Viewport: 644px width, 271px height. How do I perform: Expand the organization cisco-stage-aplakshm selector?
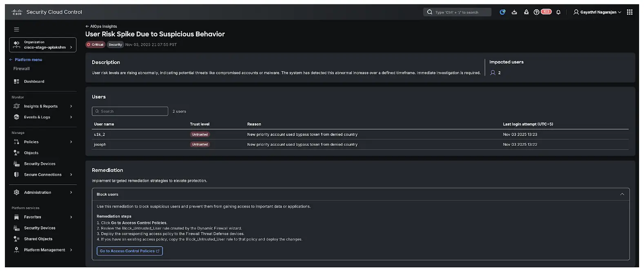43,45
